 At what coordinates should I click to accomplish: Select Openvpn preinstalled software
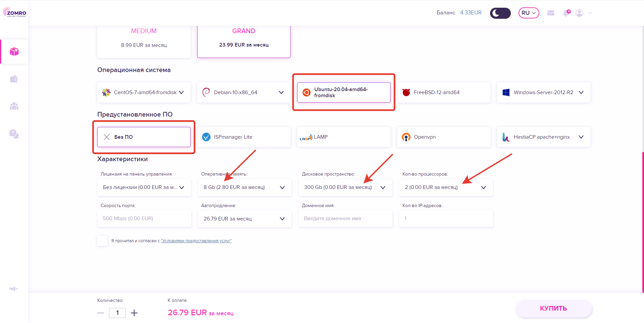pyautogui.click(x=443, y=137)
